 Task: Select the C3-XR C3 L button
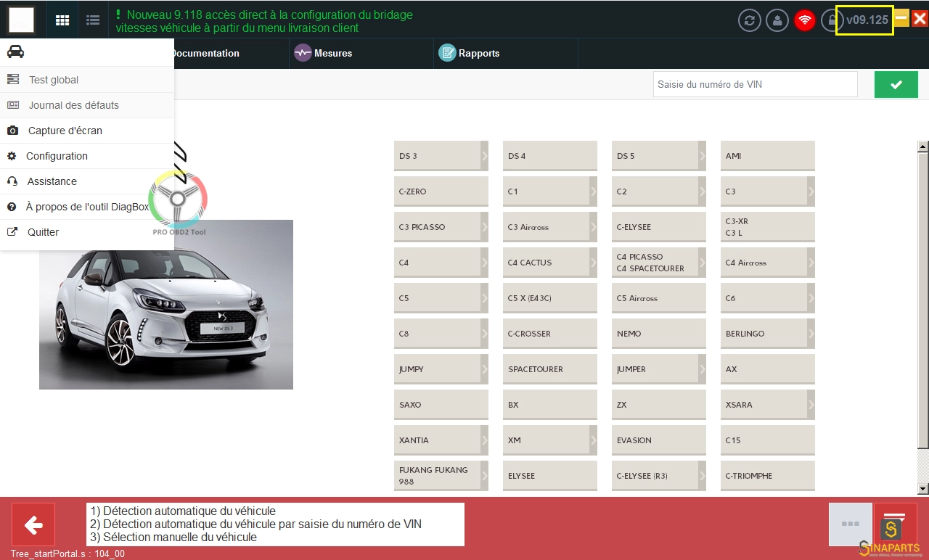coord(768,227)
